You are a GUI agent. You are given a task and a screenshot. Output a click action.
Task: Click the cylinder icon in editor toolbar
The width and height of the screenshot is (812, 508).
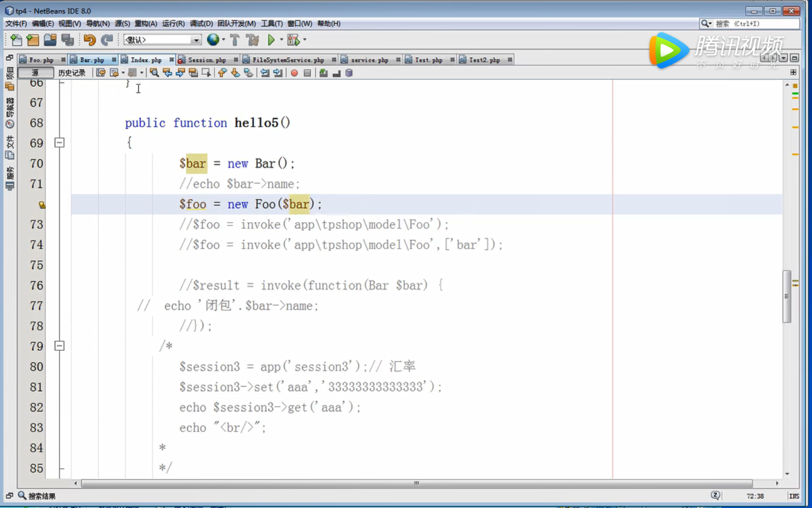coord(349,73)
